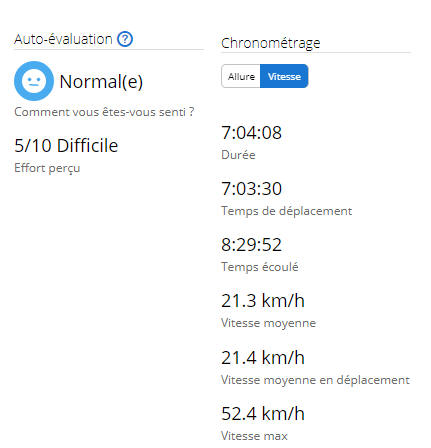Select the Vitesse toggle option
Viewport: 431px width, 448px height.
click(284, 76)
